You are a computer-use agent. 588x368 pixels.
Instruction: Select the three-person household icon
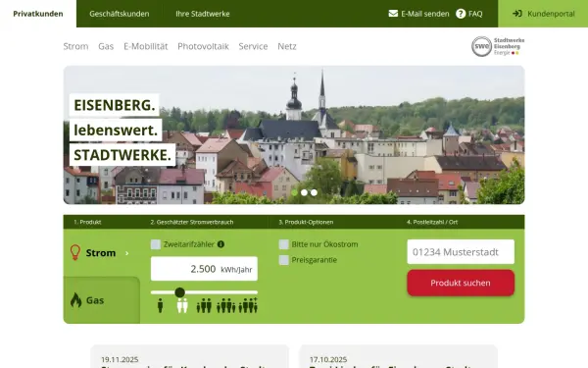[204, 305]
